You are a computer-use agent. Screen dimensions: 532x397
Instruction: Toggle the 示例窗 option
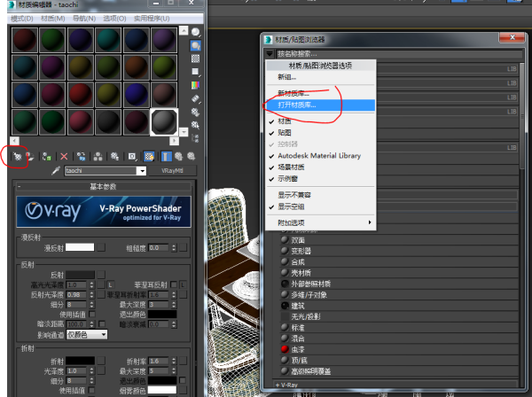pos(320,179)
